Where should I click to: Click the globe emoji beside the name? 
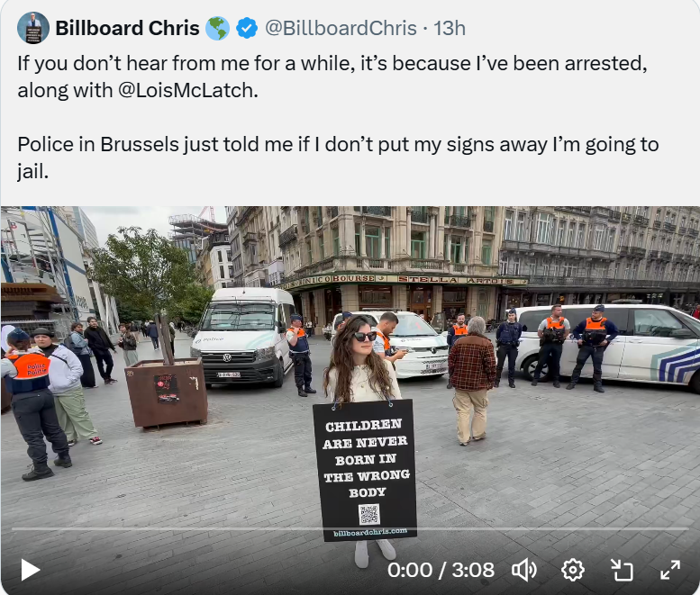tap(217, 28)
